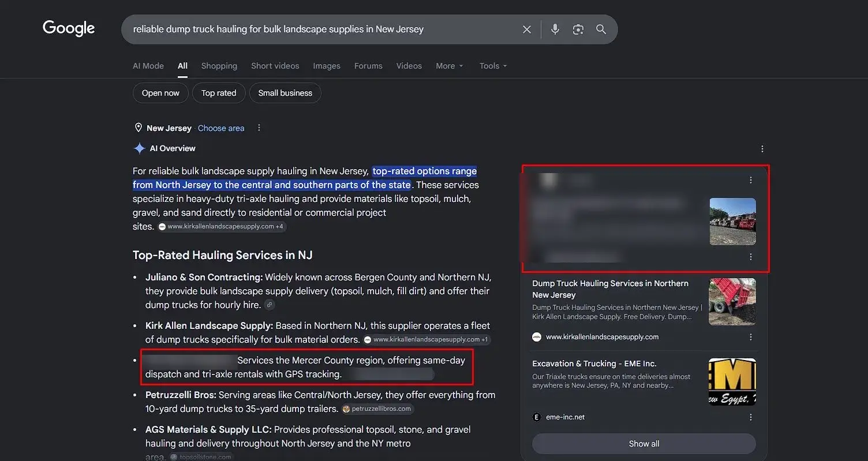
Task: Click the Choose area link
Action: [221, 128]
